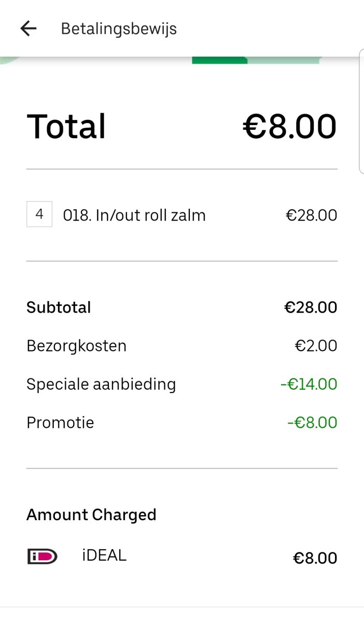Tap the item count box beside roll zalm
Screen dimensions: 364x623
tap(39, 215)
